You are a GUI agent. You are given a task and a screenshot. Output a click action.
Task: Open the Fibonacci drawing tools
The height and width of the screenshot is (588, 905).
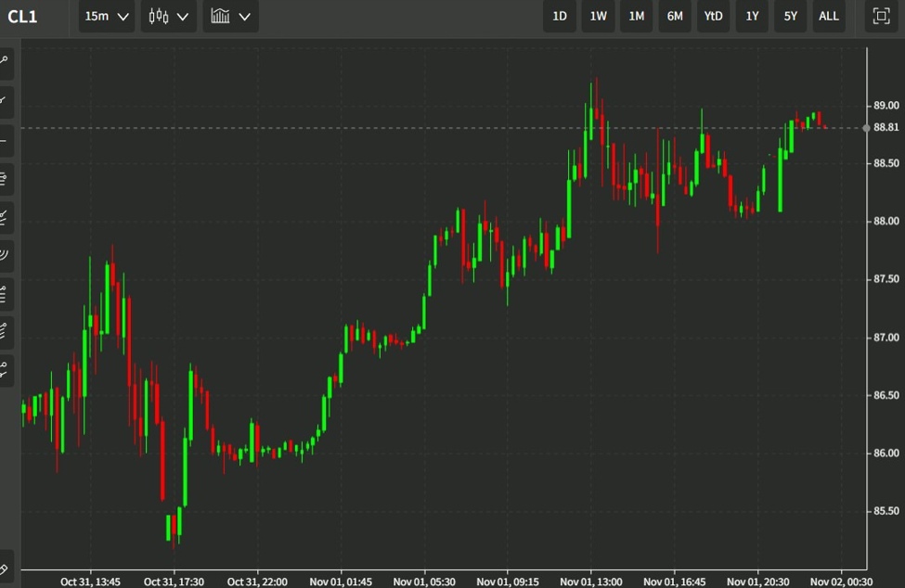coord(7,179)
